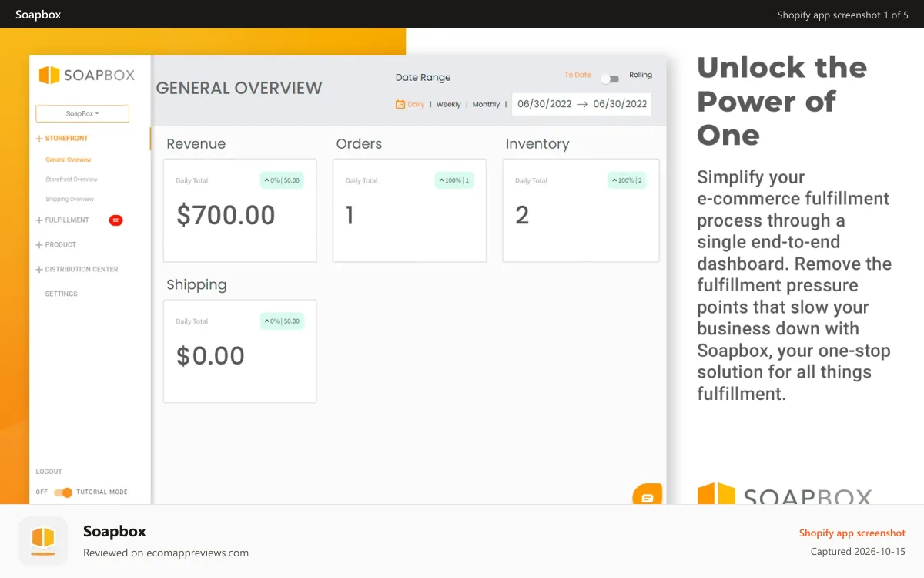Image resolution: width=924 pixels, height=578 pixels.
Task: Toggle Tutorial Mode switch
Action: (63, 492)
